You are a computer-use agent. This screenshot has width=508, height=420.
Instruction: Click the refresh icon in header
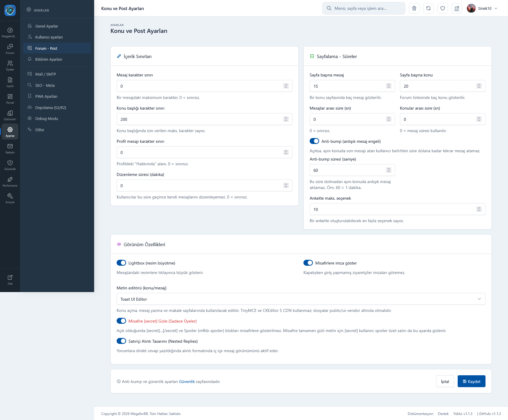tap(428, 8)
